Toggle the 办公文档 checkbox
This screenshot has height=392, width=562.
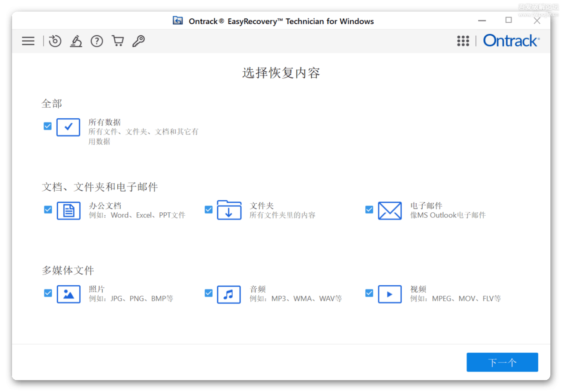tap(48, 210)
